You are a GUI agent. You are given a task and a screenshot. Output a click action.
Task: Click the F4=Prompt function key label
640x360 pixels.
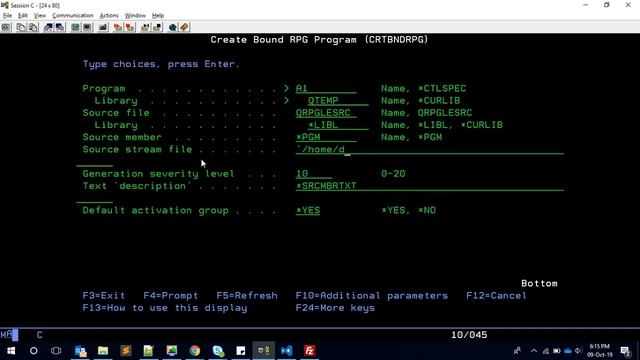[x=171, y=296]
